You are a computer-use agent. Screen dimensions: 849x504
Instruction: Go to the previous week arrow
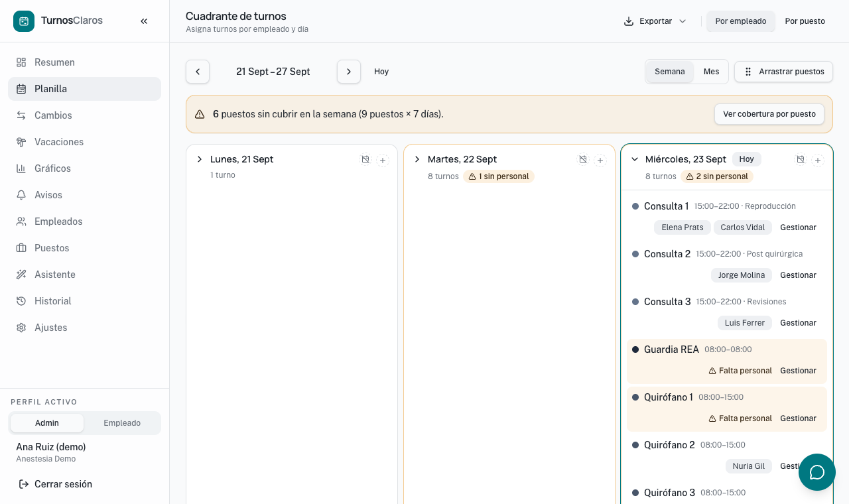[x=198, y=72]
